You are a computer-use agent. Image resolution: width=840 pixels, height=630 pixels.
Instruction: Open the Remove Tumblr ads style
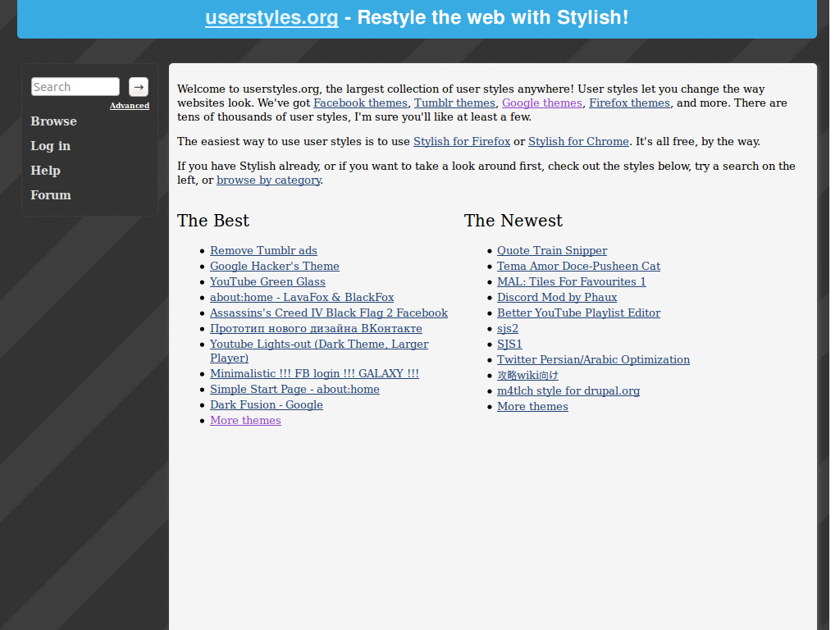(263, 250)
